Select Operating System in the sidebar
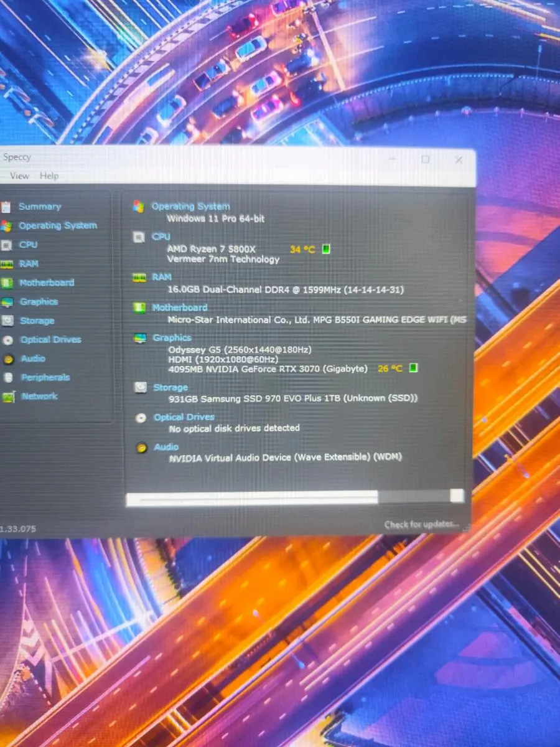The image size is (560, 747). tap(58, 226)
